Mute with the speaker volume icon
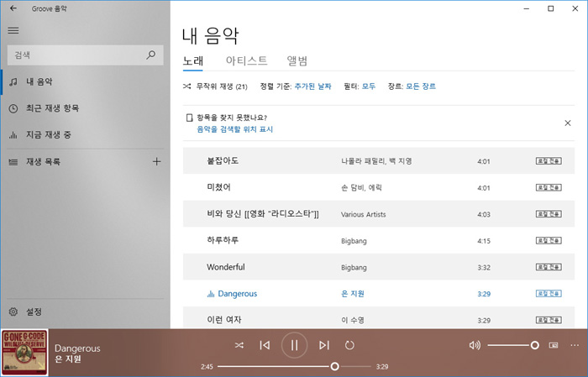 (x=475, y=345)
